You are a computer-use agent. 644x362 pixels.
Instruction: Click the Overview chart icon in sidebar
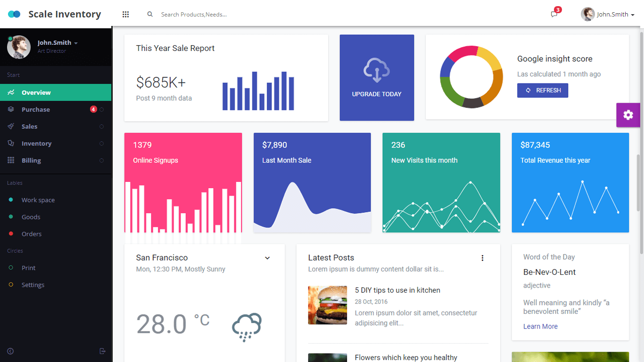(11, 92)
